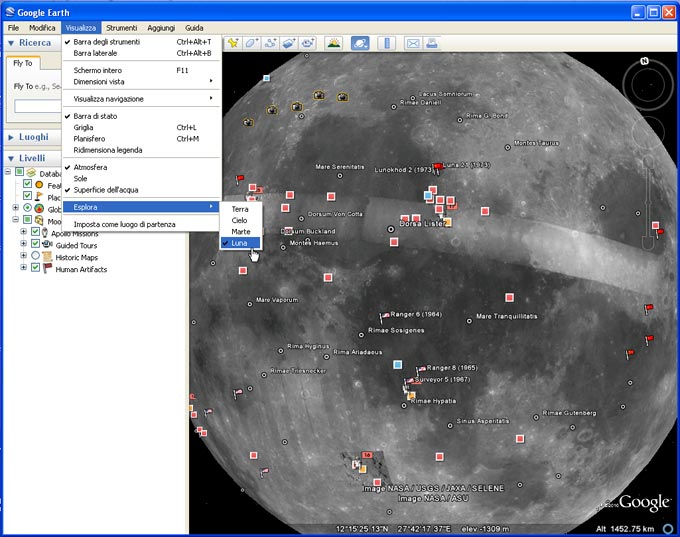This screenshot has height=537, width=680.
Task: Expand the Guided Tours tree node
Action: tap(24, 243)
